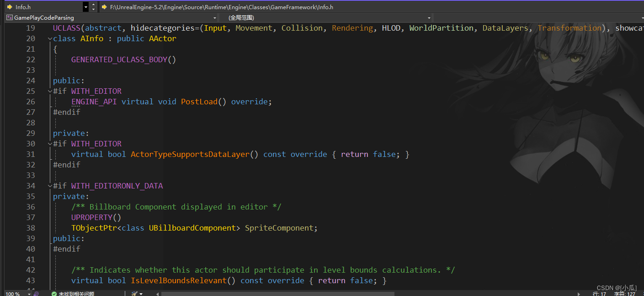Image resolution: width=644 pixels, height=296 pixels.
Task: Click the AActor base class name
Action: 163,38
